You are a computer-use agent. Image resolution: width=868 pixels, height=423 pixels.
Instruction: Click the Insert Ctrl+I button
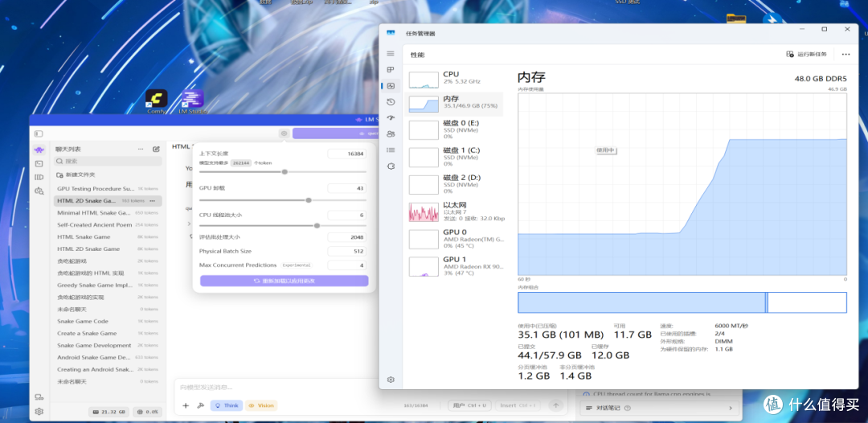coord(518,406)
